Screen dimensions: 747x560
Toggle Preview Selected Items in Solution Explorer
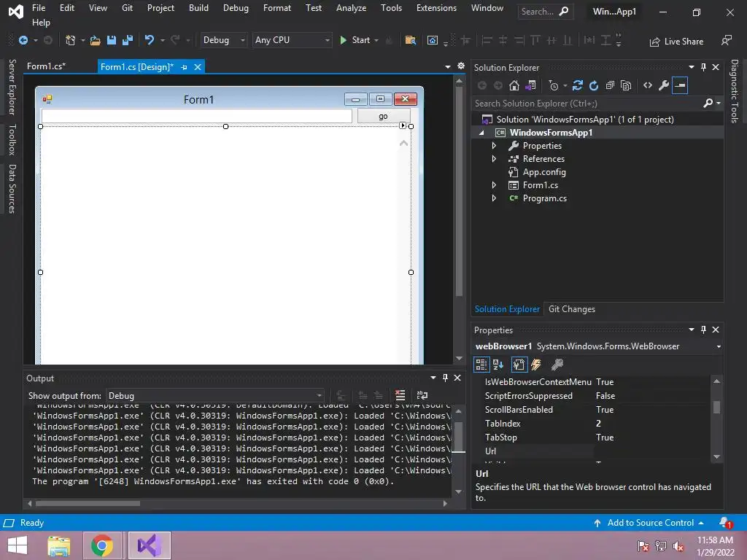(681, 85)
